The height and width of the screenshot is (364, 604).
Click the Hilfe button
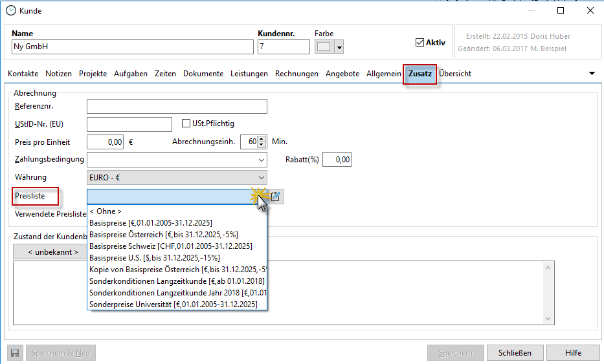pyautogui.click(x=573, y=353)
